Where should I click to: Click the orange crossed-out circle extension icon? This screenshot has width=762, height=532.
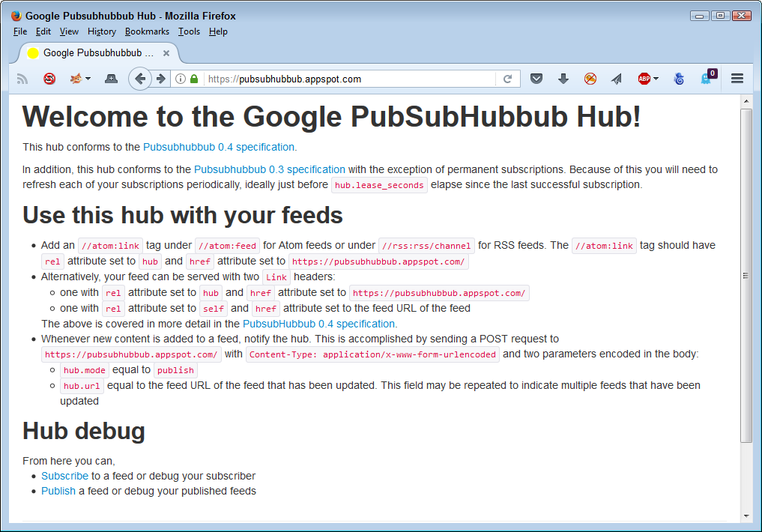(x=590, y=79)
